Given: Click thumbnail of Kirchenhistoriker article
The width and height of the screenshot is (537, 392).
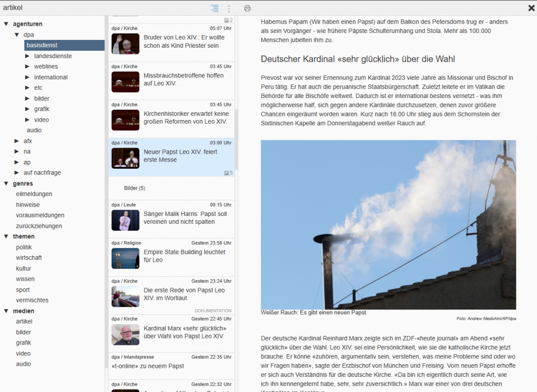Looking at the screenshot, I should pyautogui.click(x=125, y=120).
